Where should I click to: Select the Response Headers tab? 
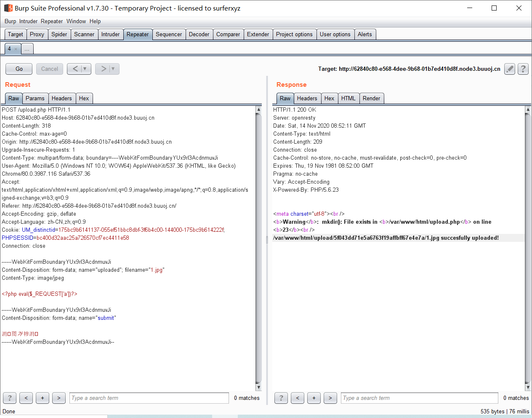(x=307, y=98)
